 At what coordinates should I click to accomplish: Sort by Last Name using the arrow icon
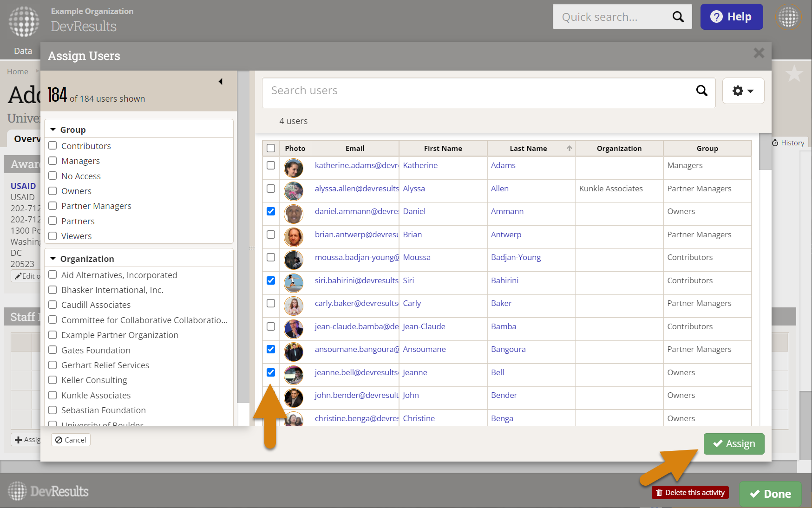569,149
